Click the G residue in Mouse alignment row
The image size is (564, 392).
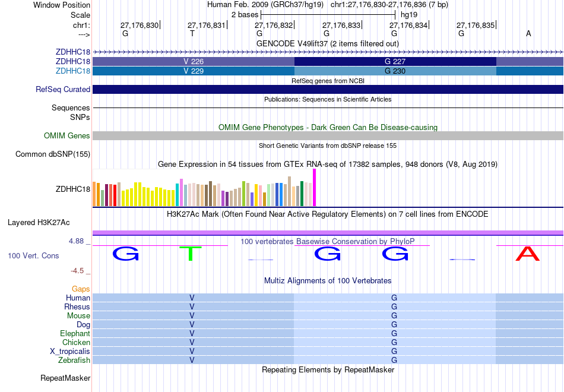click(394, 316)
